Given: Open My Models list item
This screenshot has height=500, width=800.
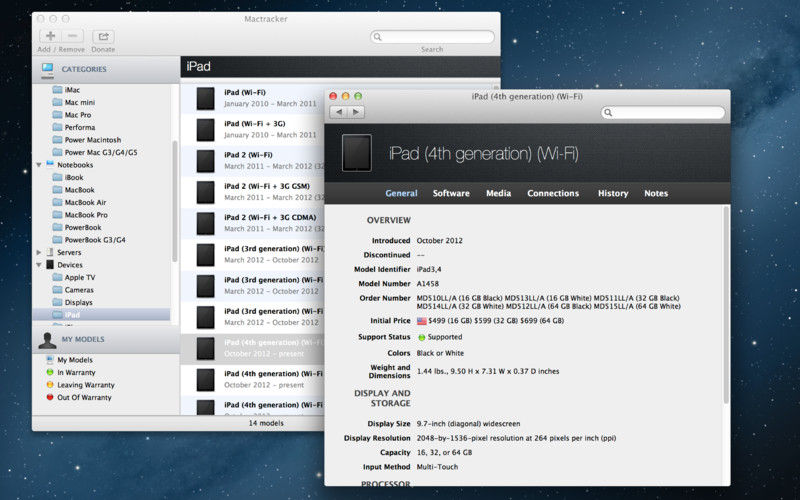Looking at the screenshot, I should click(69, 360).
